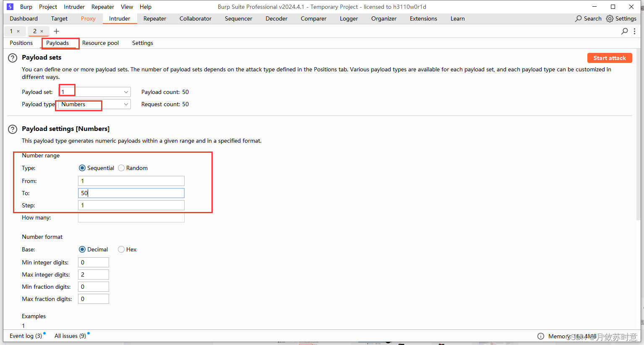Open the Help menu

pyautogui.click(x=146, y=7)
